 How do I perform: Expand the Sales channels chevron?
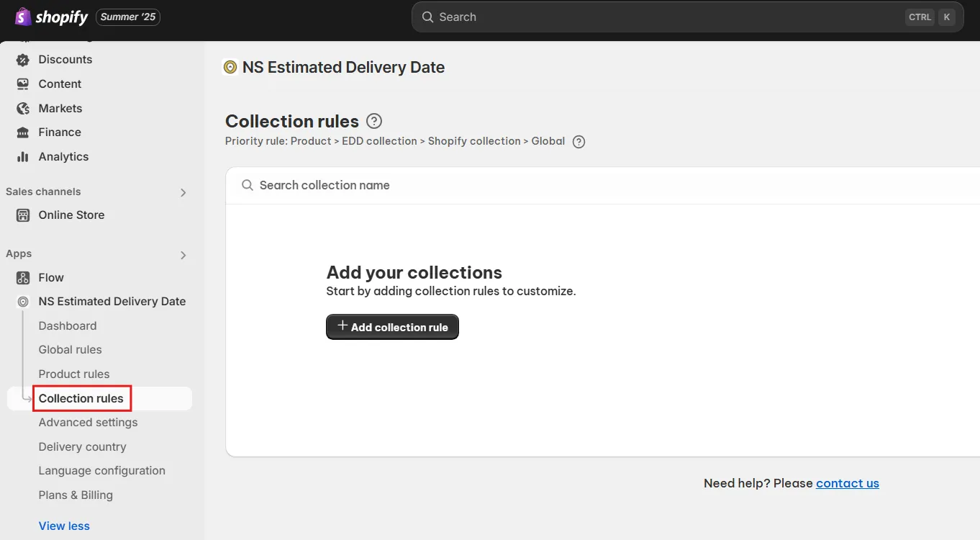[x=183, y=192]
